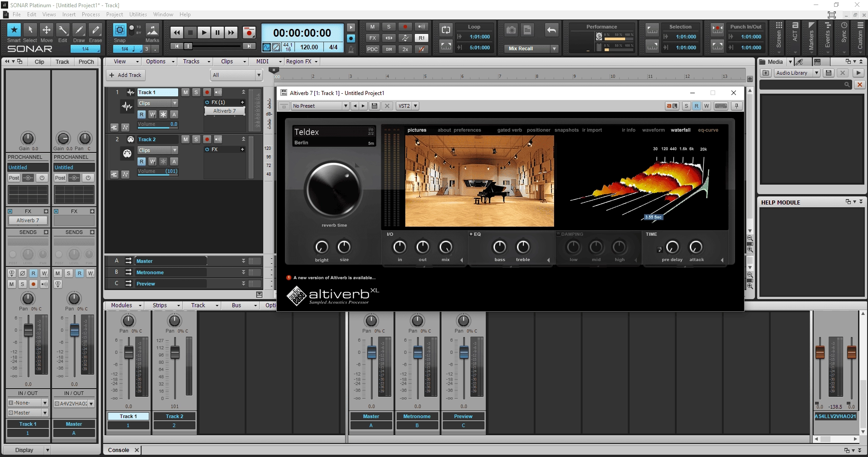Fast forward the transport
This screenshot has width=868, height=457.
click(x=231, y=32)
